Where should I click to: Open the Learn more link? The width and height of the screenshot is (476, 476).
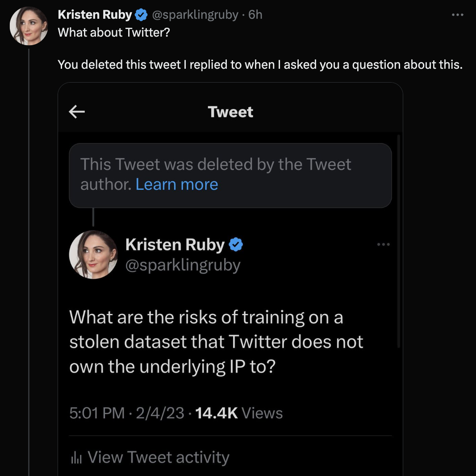tap(177, 184)
